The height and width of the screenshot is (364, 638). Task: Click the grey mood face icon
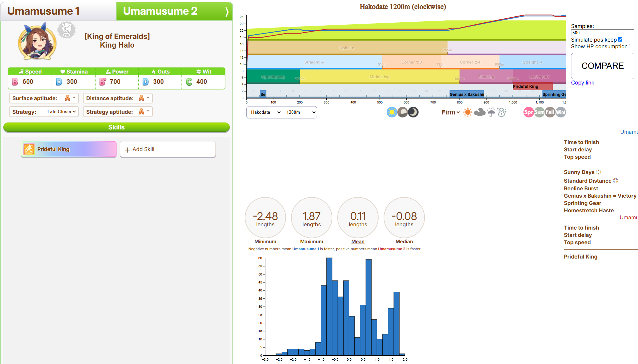coord(67,30)
